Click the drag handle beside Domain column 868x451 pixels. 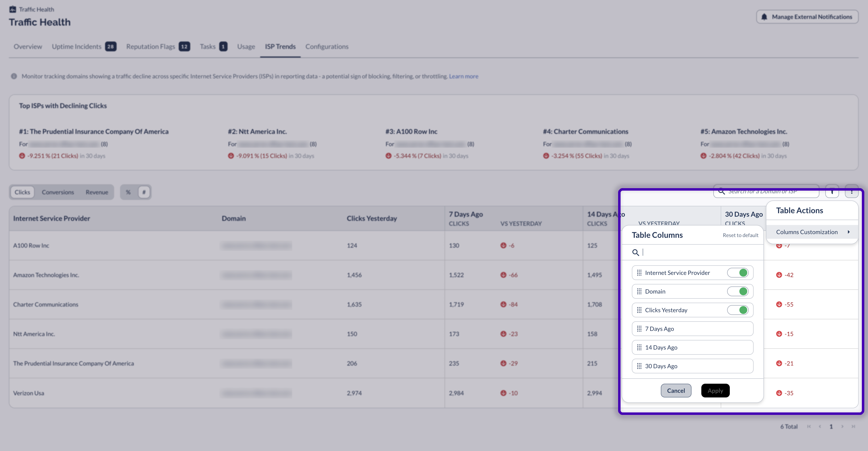coord(639,291)
